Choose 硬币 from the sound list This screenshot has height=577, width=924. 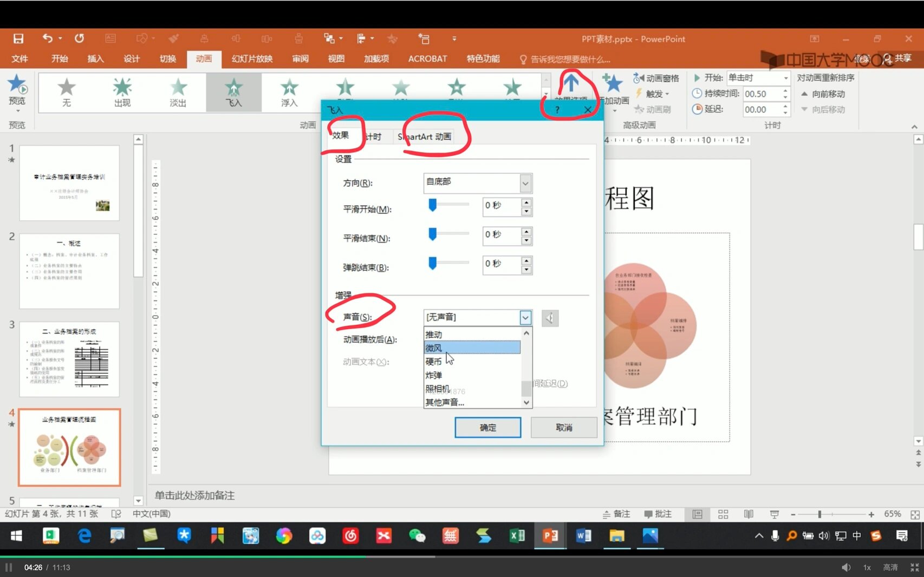click(x=433, y=362)
